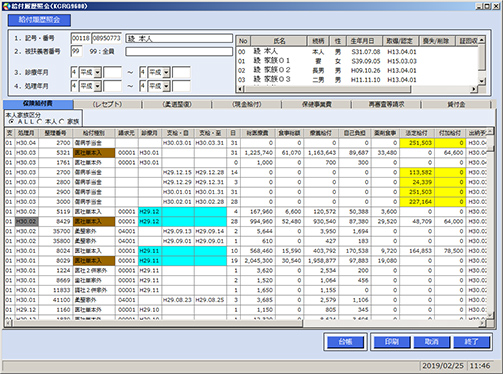This screenshot has width=503, height=374.
Task: Click the 2,045,300 amount cell
Action: 258,261
